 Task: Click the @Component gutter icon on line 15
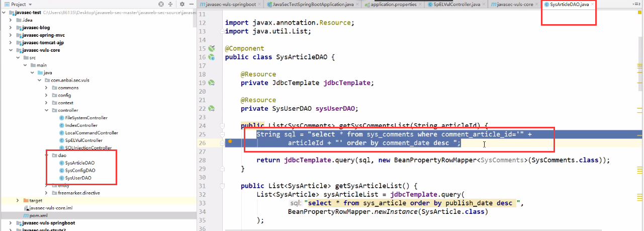click(212, 48)
